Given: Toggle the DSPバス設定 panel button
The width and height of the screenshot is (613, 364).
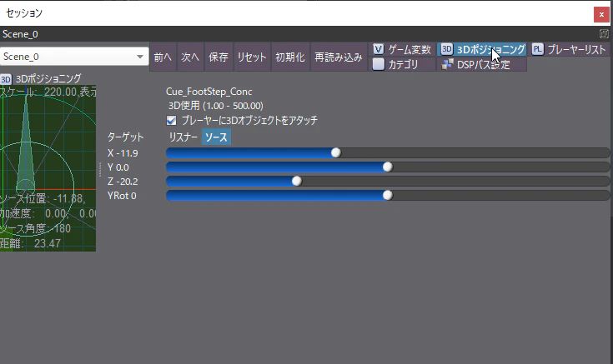Looking at the screenshot, I should 482,64.
